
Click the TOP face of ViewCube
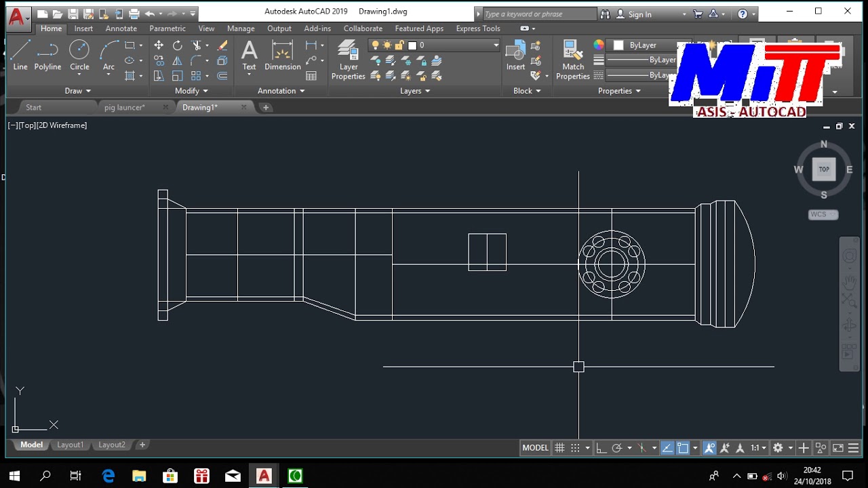824,169
